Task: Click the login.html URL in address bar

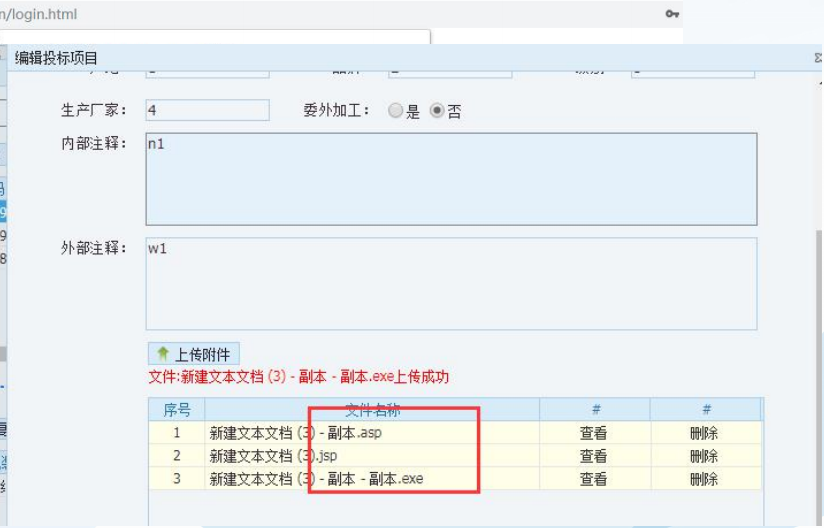Action: pos(38,14)
